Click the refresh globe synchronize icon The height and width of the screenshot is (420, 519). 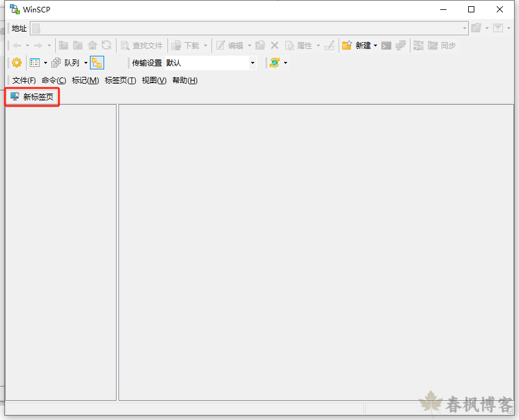coord(275,63)
